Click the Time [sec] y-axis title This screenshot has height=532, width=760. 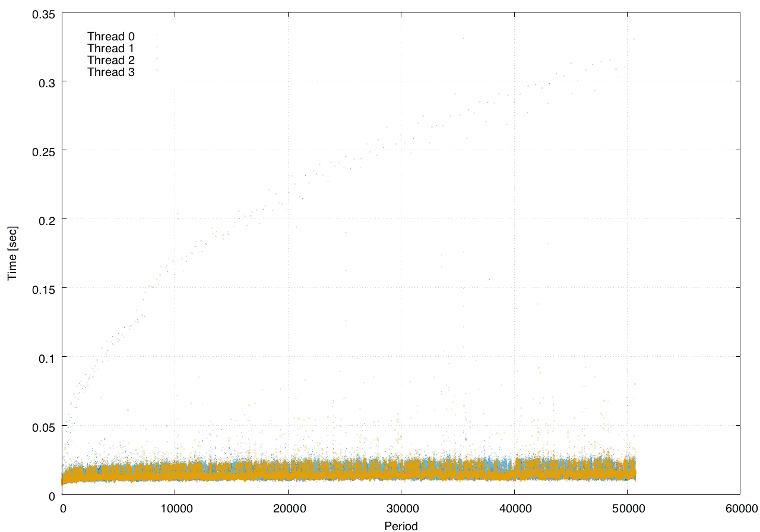[x=12, y=253]
